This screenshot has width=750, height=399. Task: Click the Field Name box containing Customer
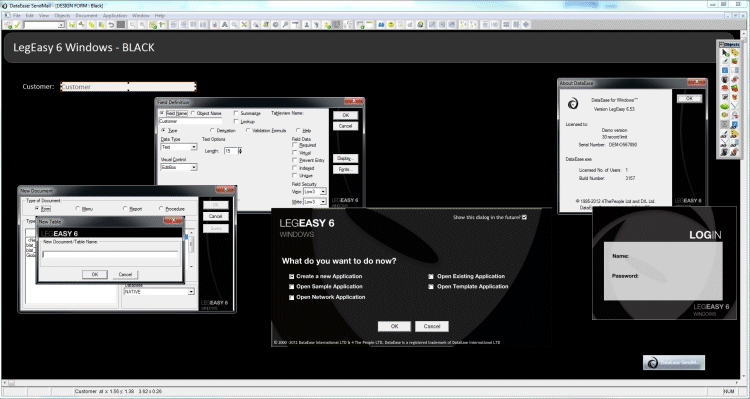(x=190, y=122)
